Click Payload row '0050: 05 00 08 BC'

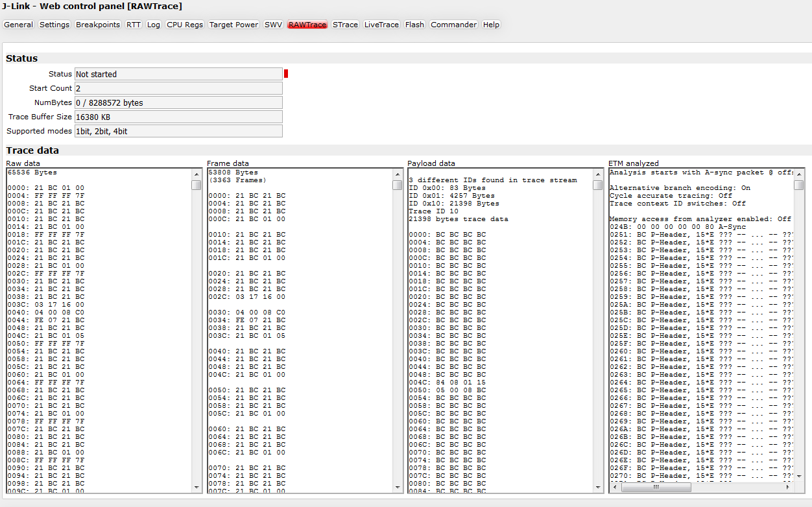click(448, 390)
